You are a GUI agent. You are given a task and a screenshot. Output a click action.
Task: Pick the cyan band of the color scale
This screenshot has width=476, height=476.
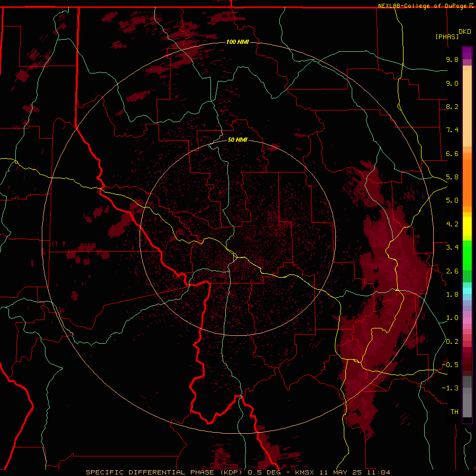click(467, 291)
